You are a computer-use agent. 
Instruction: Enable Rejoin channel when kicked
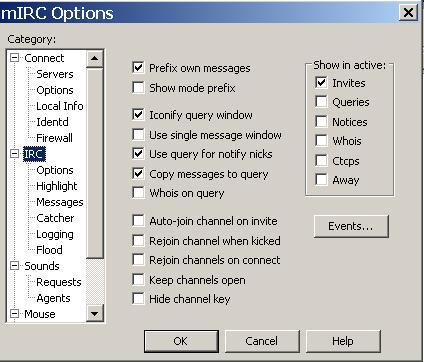coord(138,240)
